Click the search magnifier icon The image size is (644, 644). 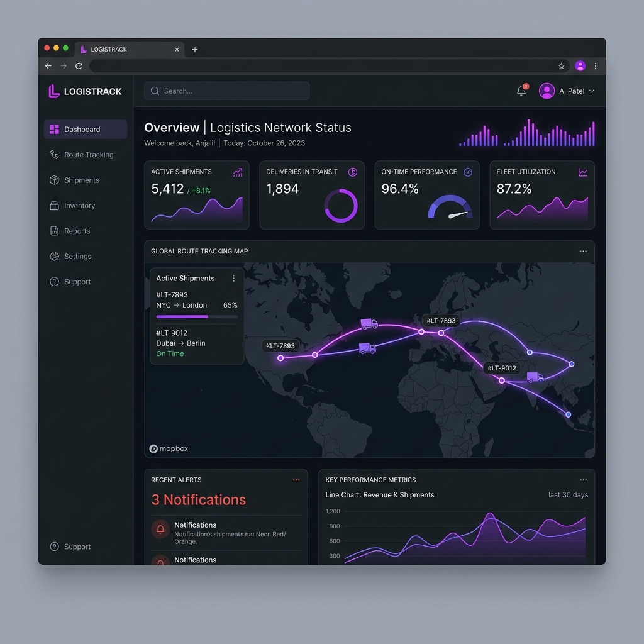tap(155, 91)
